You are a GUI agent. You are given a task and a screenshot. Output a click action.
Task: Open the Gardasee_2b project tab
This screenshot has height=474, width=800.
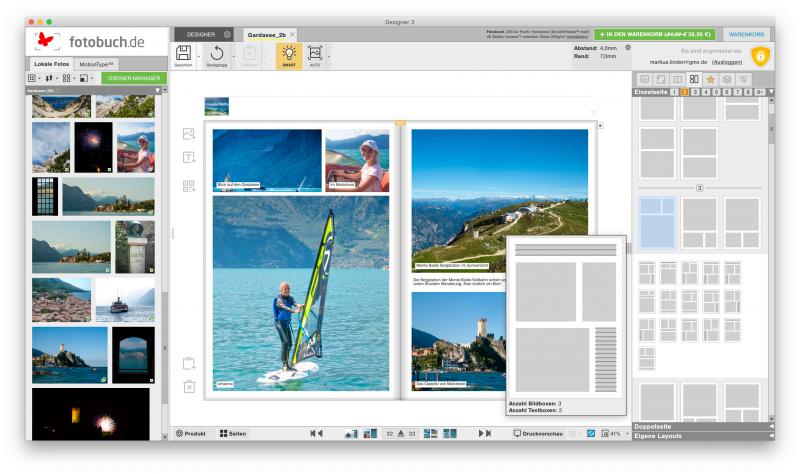click(265, 34)
